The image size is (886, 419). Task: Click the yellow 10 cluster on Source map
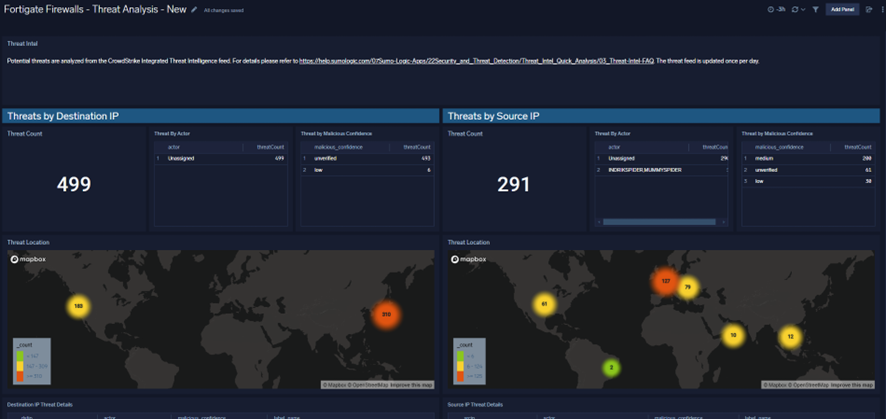coord(733,335)
